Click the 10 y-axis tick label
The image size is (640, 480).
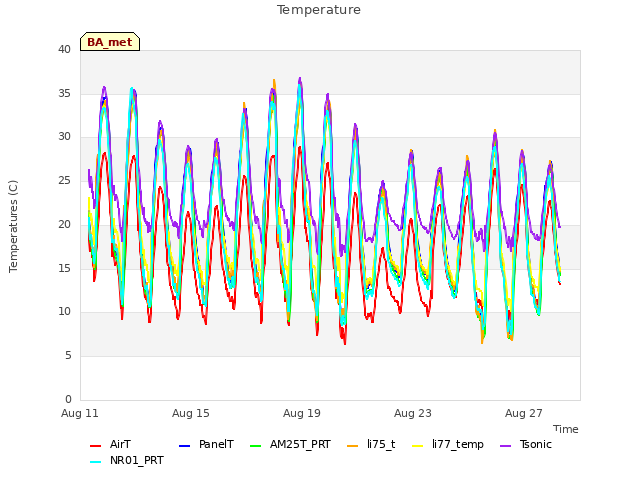(64, 312)
